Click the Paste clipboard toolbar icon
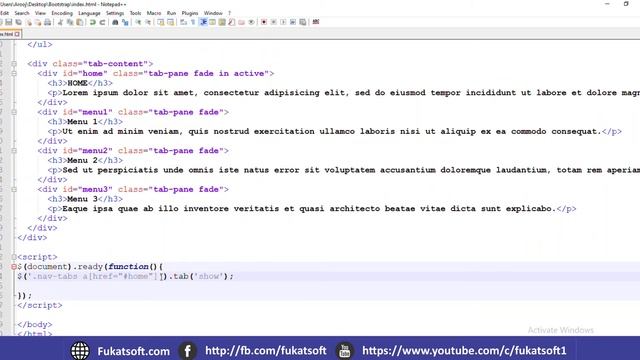Viewport: 640px width, 360px height. pyautogui.click(x=80, y=22)
